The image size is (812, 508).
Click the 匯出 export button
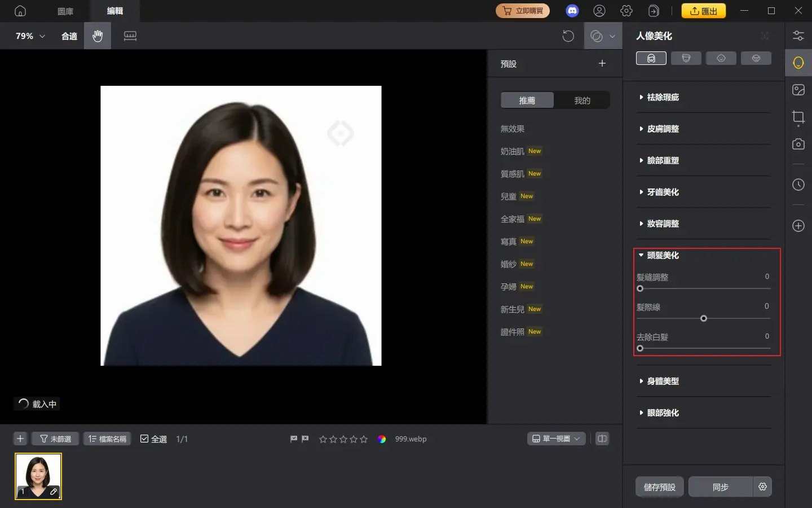point(704,11)
